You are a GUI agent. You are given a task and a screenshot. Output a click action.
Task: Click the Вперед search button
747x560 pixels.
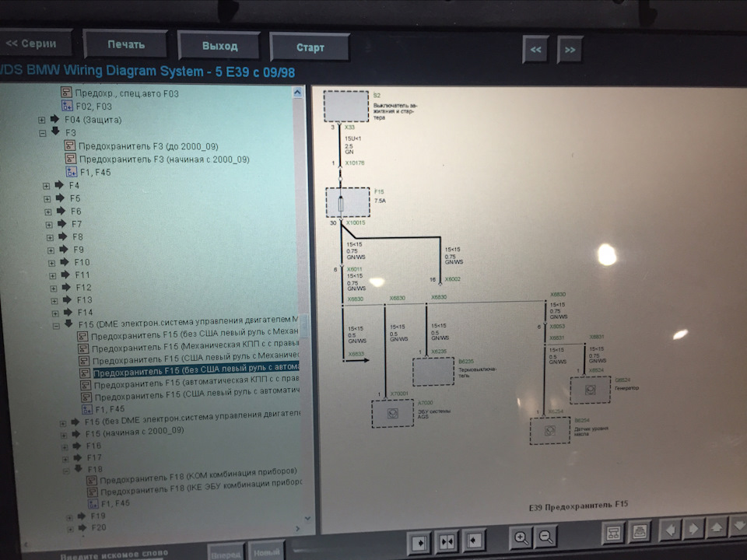pos(226,554)
